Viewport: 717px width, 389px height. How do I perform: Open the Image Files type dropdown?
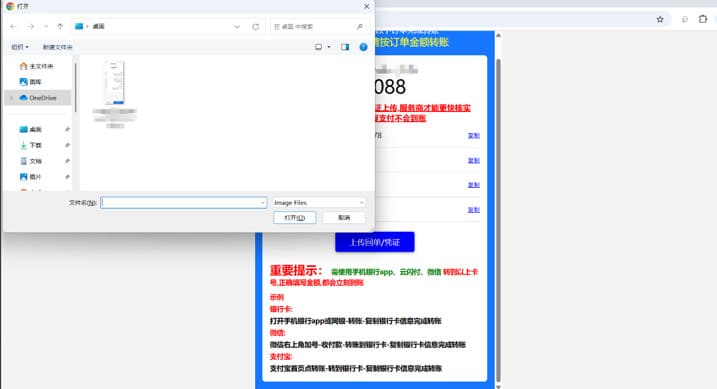[x=319, y=202]
